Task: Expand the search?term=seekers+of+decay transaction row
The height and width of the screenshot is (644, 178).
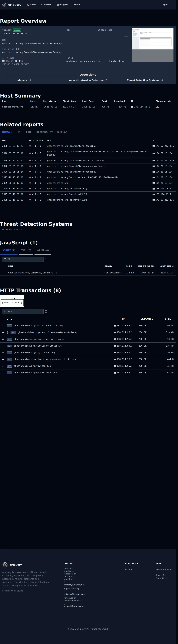Action: tap(3, 333)
